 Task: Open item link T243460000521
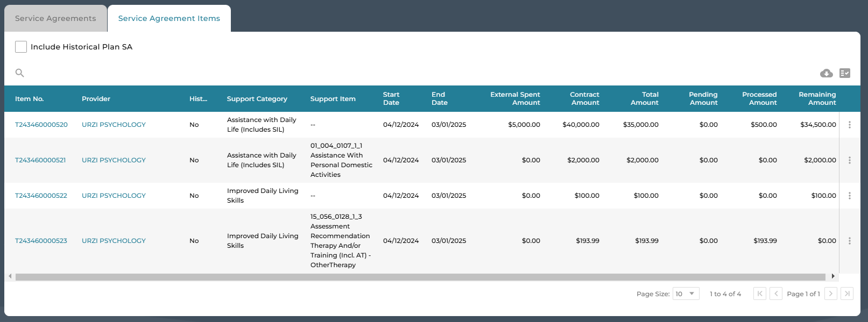click(x=40, y=160)
